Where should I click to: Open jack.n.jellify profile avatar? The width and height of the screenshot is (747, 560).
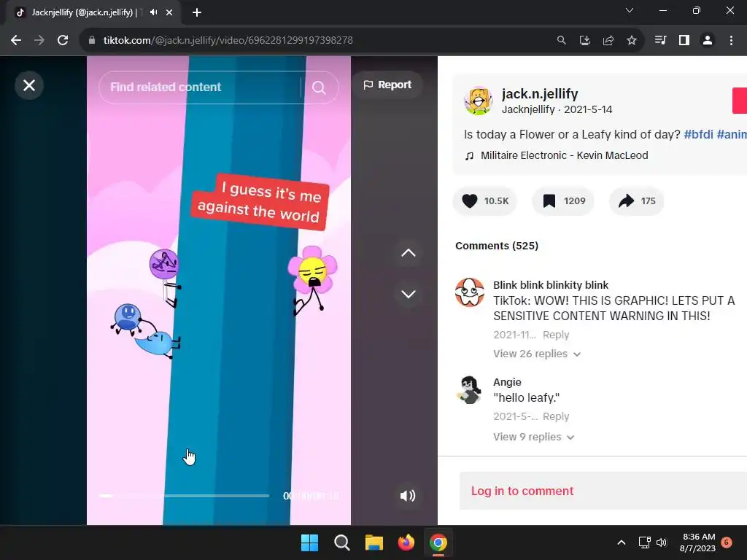pyautogui.click(x=479, y=101)
